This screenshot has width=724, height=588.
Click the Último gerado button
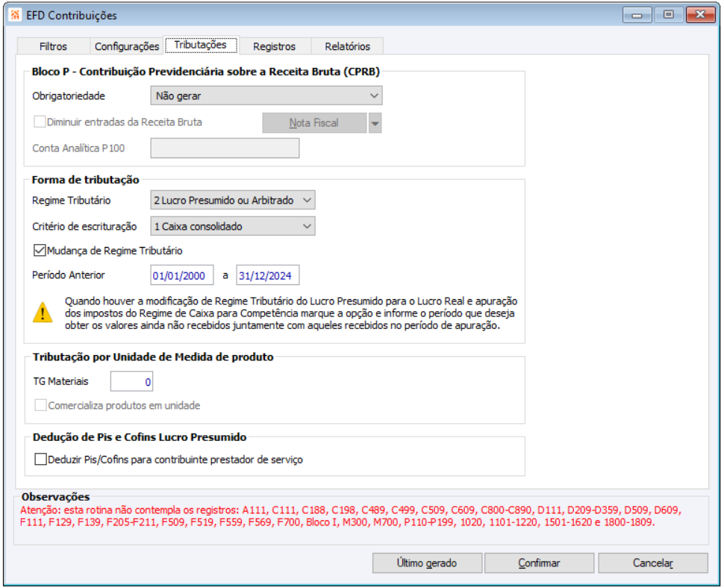(x=427, y=563)
